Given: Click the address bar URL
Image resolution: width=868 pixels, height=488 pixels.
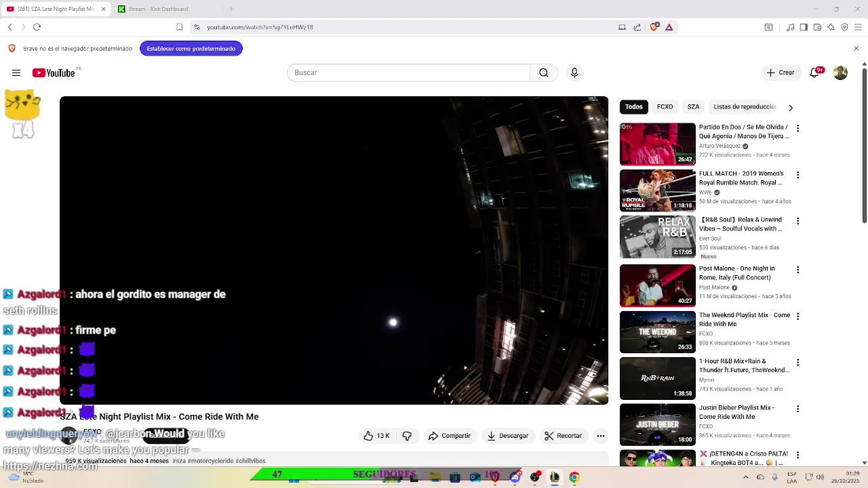Looking at the screenshot, I should tap(260, 27).
